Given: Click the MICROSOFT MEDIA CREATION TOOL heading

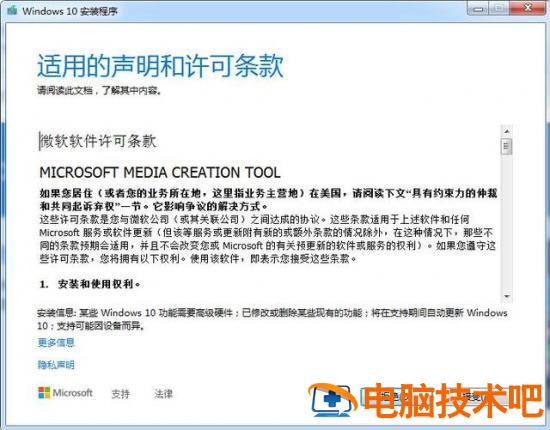Looking at the screenshot, I should (160, 172).
